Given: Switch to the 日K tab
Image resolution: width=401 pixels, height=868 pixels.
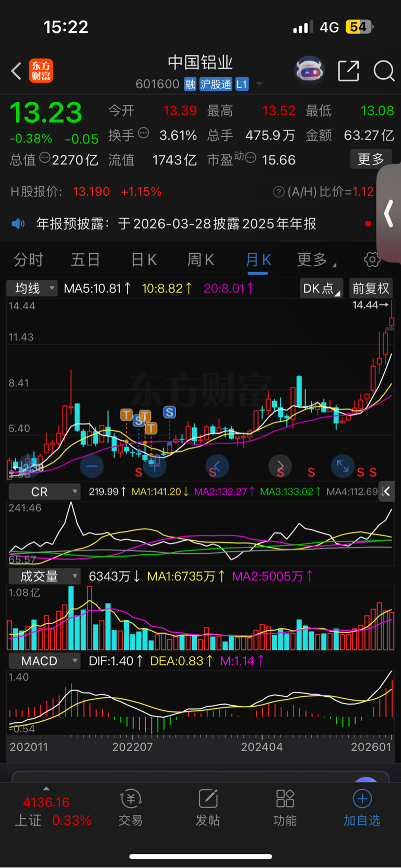Looking at the screenshot, I should pos(144,259).
